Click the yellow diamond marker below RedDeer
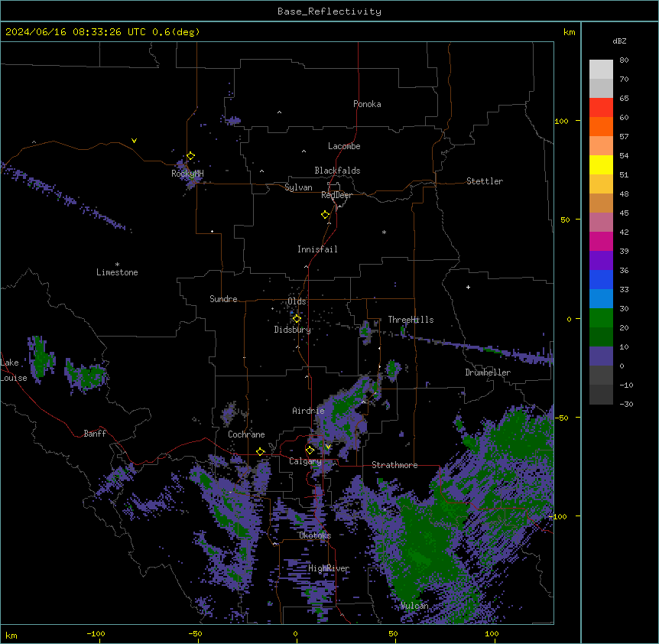 (x=325, y=215)
